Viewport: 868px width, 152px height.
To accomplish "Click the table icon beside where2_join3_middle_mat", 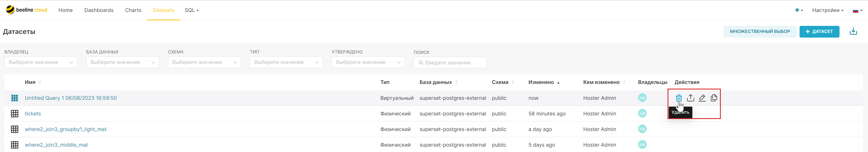I will [x=14, y=145].
